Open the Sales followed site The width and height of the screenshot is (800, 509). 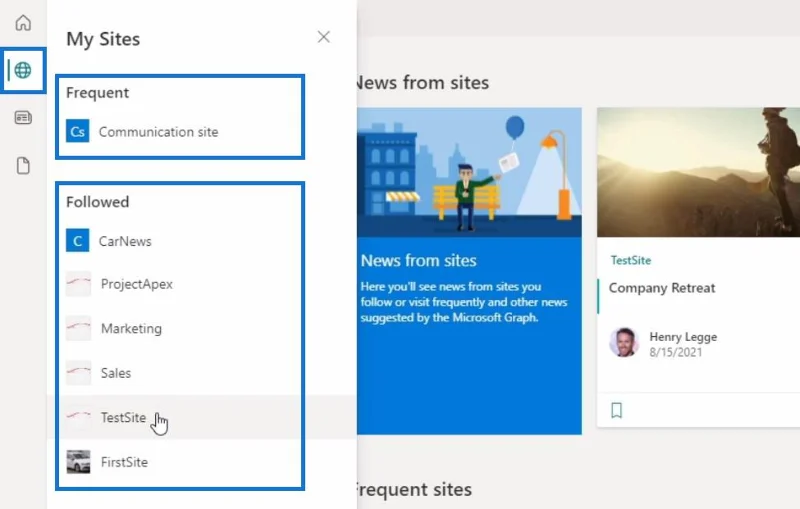click(x=116, y=373)
